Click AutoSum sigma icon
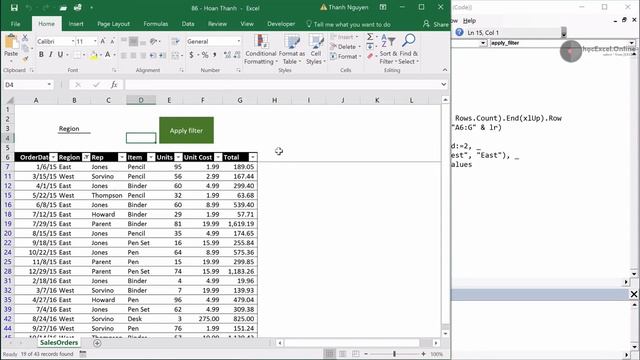The width and height of the screenshot is (640, 360). (x=370, y=37)
